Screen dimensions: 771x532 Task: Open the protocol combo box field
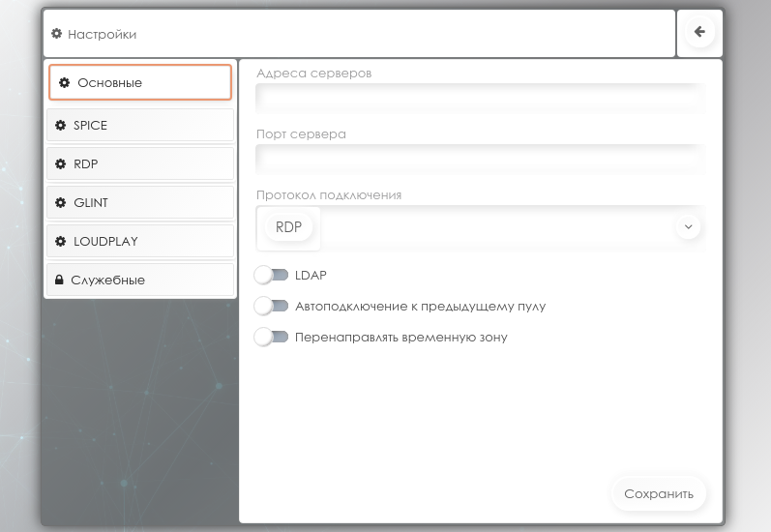pos(493,227)
